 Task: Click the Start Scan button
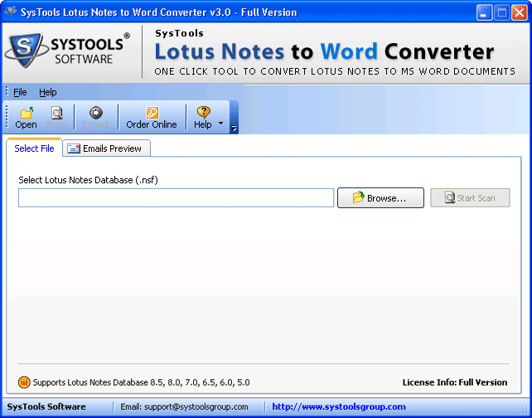tap(470, 197)
